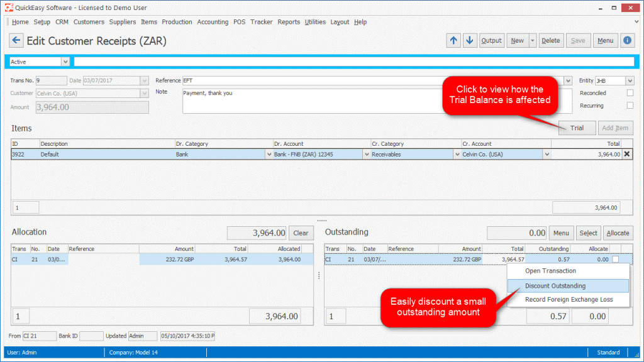
Task: Remove item 3922 with the X icon
Action: [x=627, y=155]
